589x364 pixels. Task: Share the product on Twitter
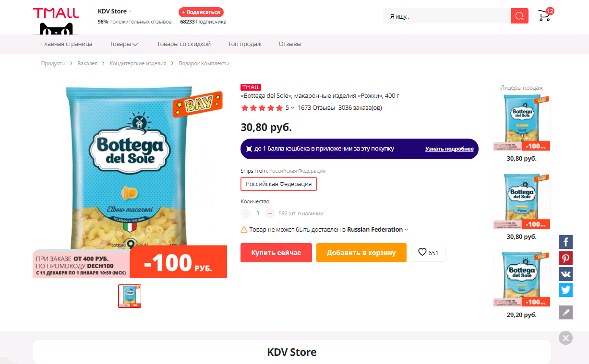click(x=565, y=290)
